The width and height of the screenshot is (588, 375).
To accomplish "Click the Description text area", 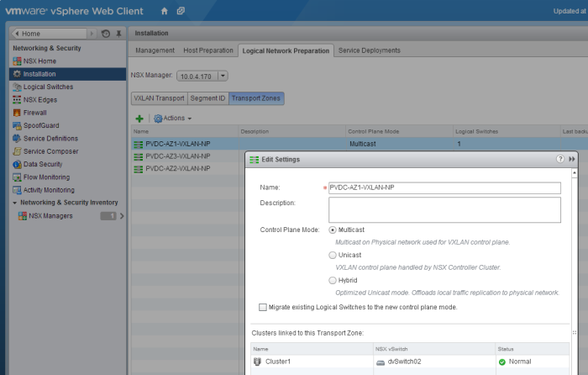I will [444, 210].
